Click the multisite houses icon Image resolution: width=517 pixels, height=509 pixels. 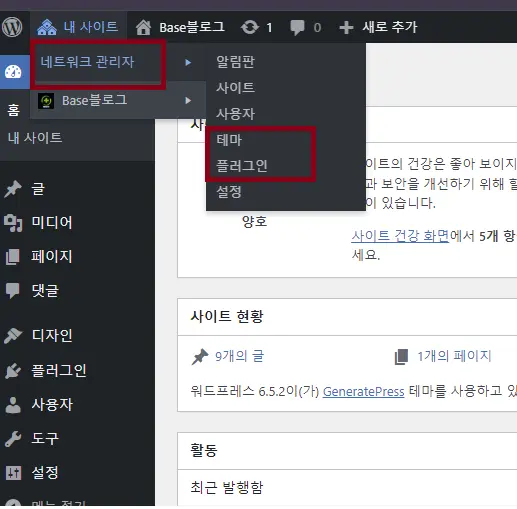pyautogui.click(x=47, y=27)
